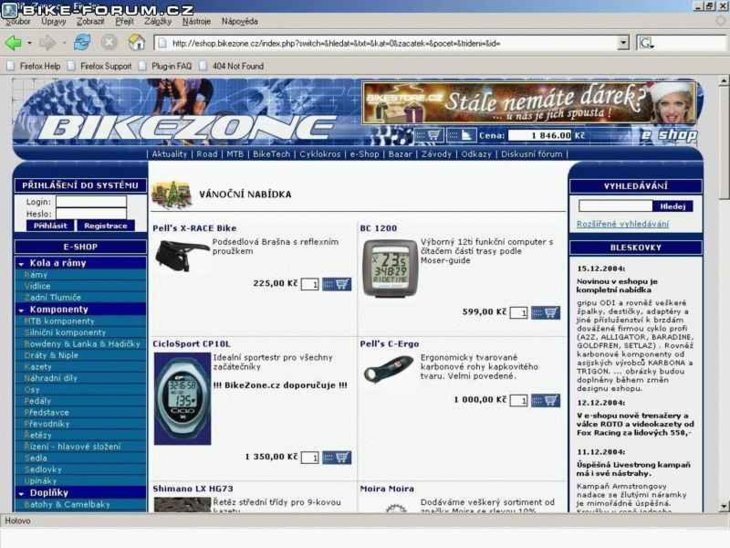Open Batohy & Camelbaky category

[x=67, y=504]
